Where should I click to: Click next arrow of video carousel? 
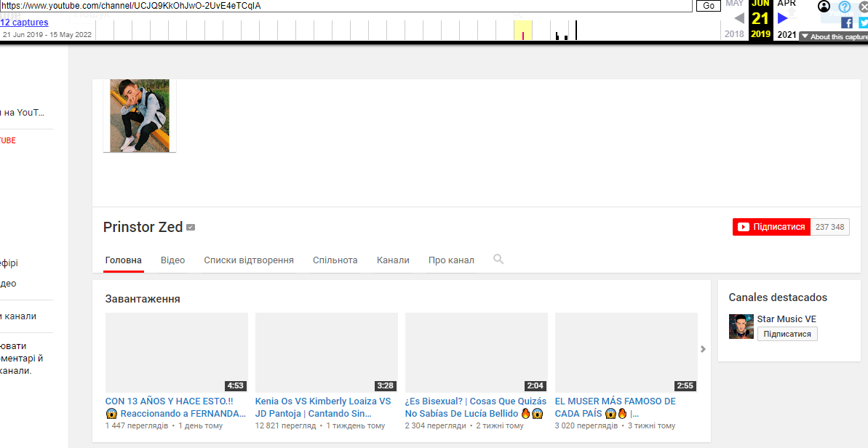(703, 349)
